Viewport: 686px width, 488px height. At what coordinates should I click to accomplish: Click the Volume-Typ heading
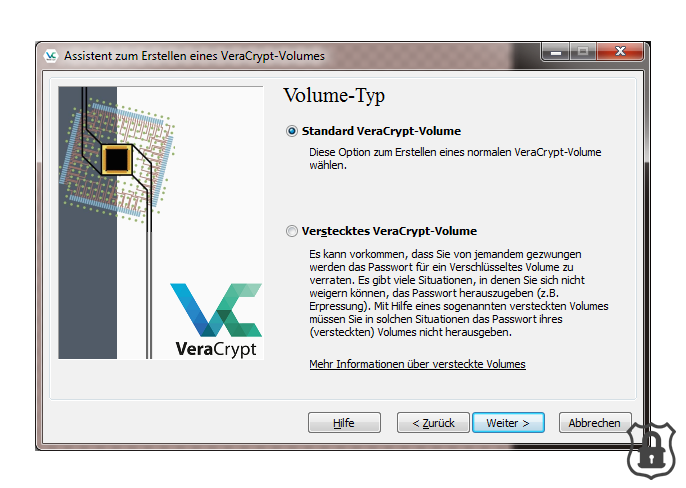pos(334,95)
